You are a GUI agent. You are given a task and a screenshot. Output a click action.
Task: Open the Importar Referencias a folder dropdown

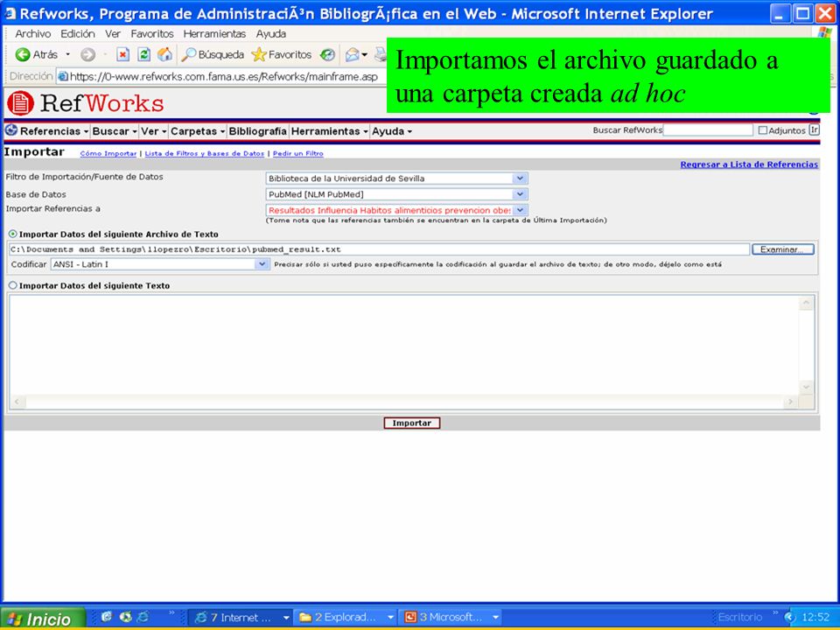[x=396, y=211]
